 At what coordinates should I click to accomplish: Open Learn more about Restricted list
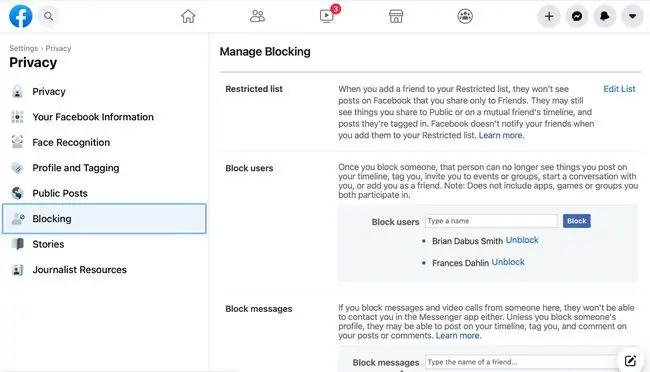(500, 135)
